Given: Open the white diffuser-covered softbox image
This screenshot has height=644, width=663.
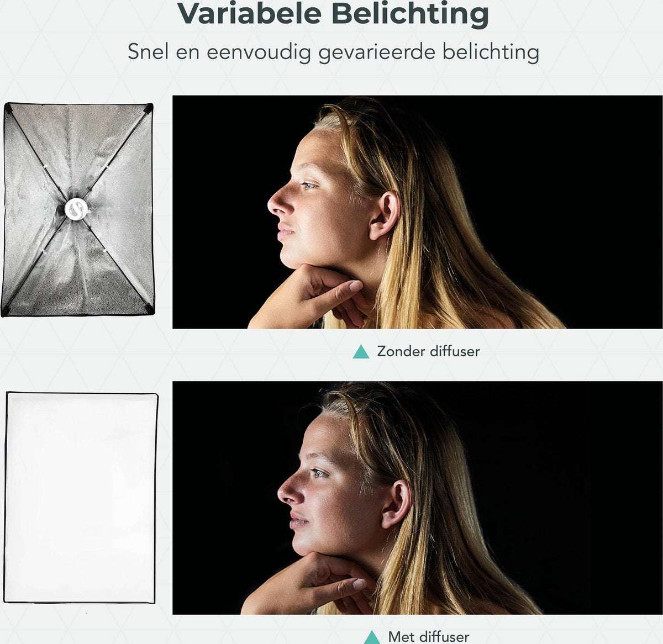Looking at the screenshot, I should [81, 497].
